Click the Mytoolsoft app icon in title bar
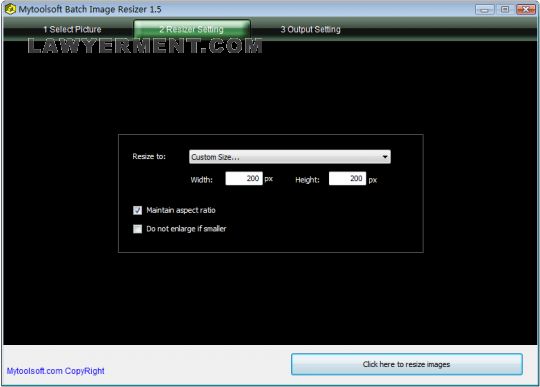Image resolution: width=540 pixels, height=387 pixels. pyautogui.click(x=10, y=9)
